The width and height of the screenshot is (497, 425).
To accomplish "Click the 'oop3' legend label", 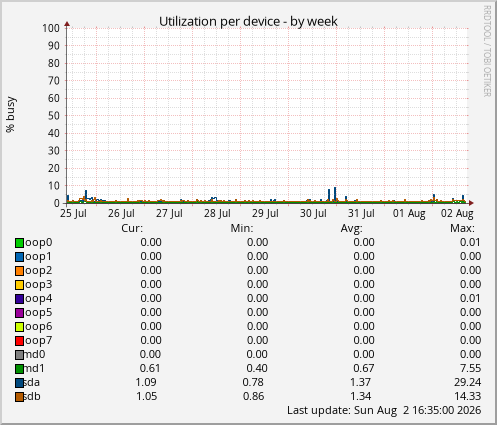I will point(39,284).
